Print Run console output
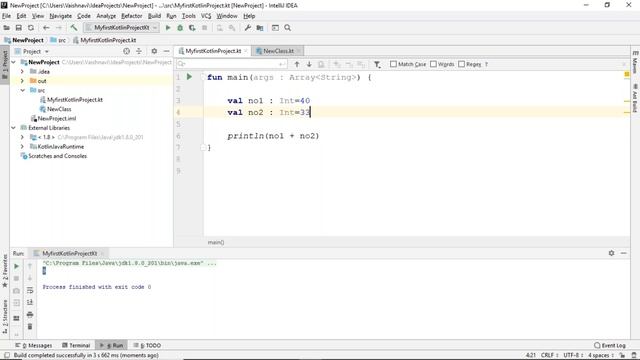 pos(30,315)
